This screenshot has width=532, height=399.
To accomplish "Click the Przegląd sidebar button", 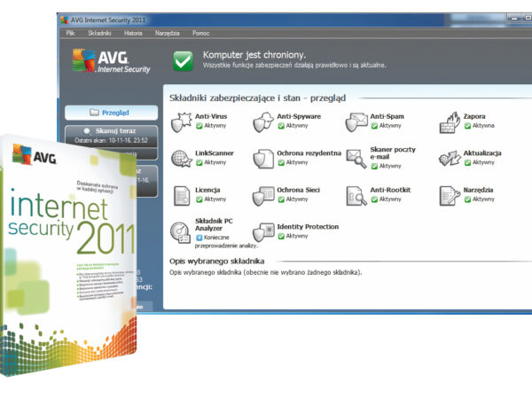I will [x=112, y=113].
